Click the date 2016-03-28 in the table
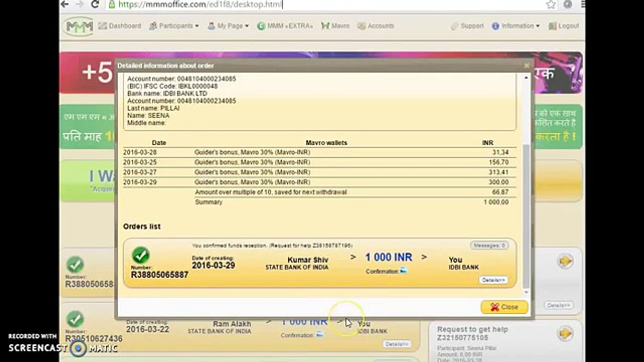The image size is (644, 362). click(x=140, y=152)
